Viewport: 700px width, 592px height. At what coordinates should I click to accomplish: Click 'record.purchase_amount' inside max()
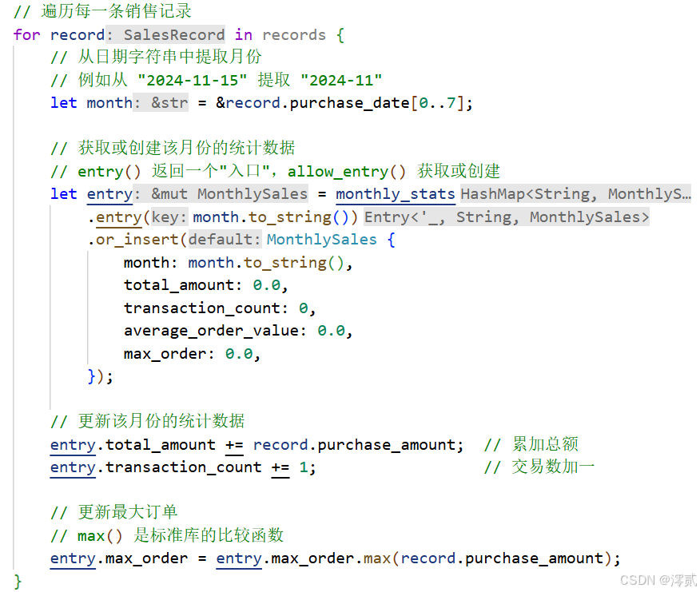[501, 558]
